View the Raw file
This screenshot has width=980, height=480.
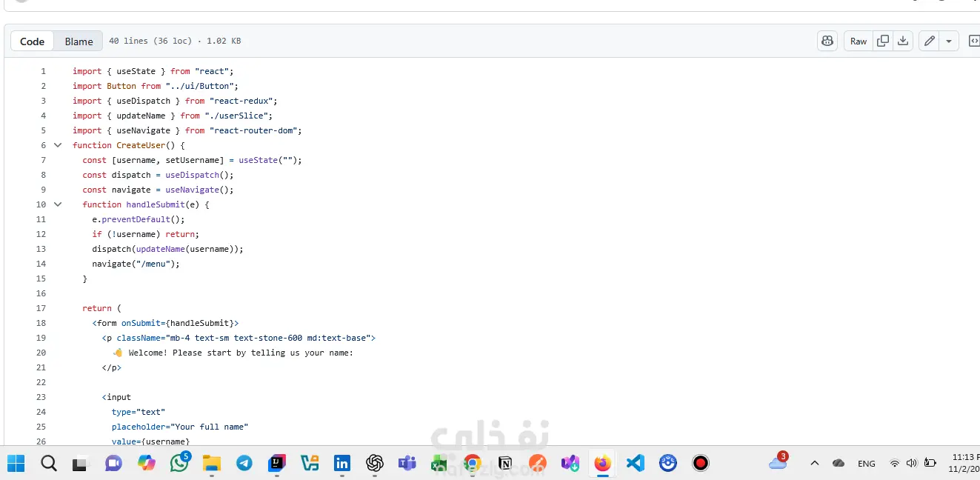[859, 41]
